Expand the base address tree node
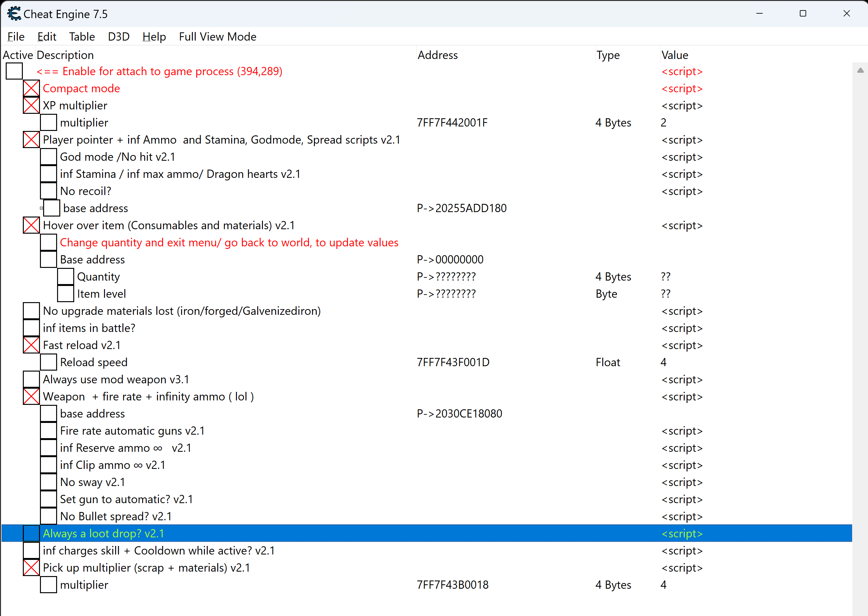The width and height of the screenshot is (868, 616). [x=41, y=208]
